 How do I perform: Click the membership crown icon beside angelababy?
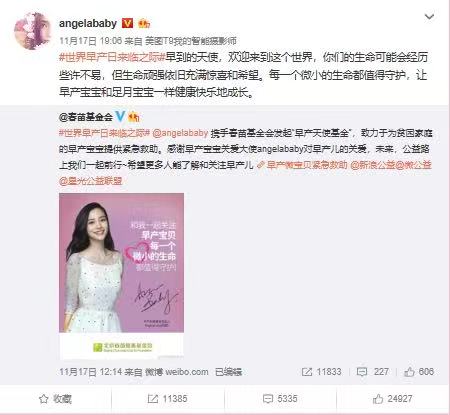tap(144, 23)
